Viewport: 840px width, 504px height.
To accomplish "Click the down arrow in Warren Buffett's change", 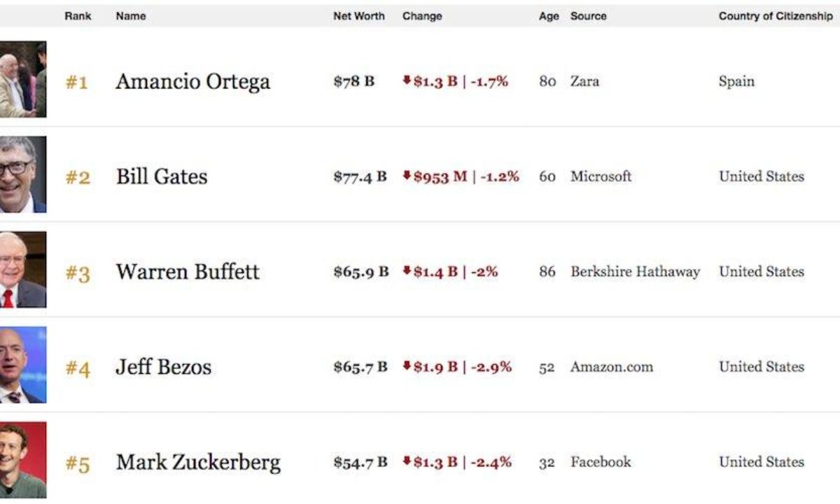I will click(x=407, y=271).
